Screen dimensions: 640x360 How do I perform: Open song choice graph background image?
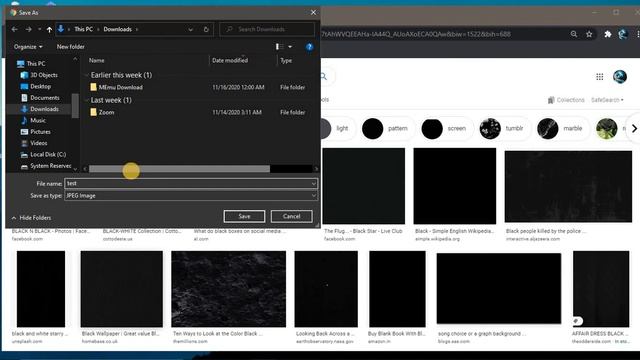(x=499, y=289)
